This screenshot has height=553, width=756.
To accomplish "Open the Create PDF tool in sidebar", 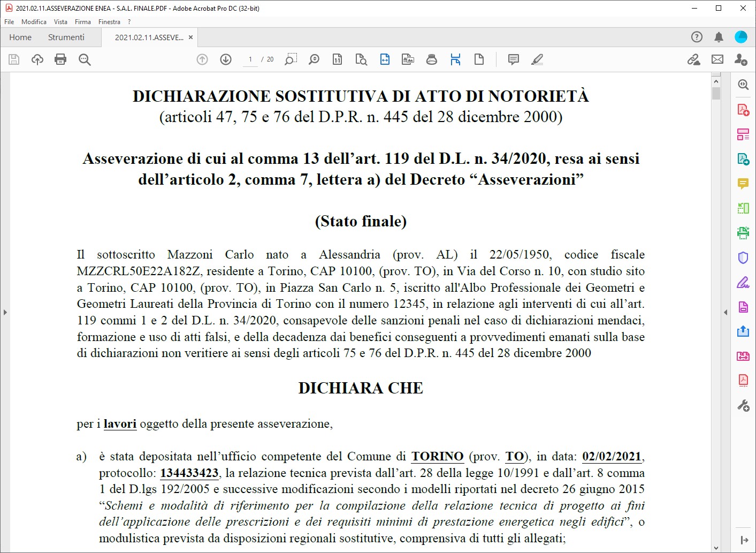I will coord(743,110).
